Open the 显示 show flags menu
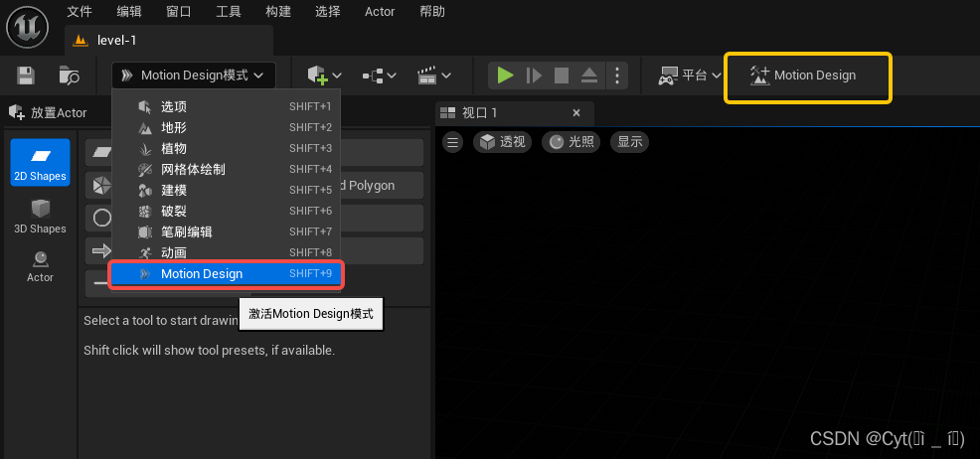This screenshot has width=980, height=459. [630, 142]
